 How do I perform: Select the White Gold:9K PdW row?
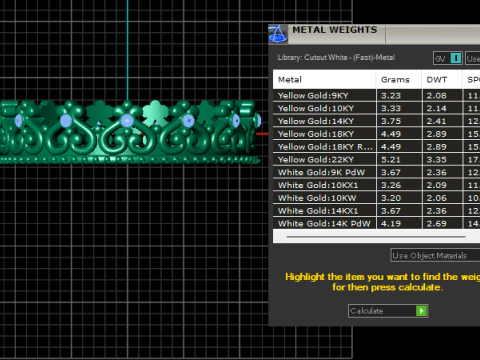click(x=376, y=172)
